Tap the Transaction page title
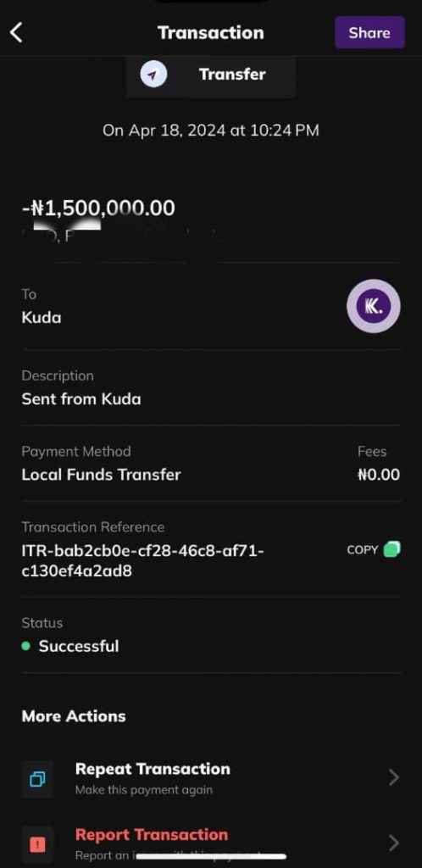Image resolution: width=422 pixels, height=868 pixels. click(211, 33)
